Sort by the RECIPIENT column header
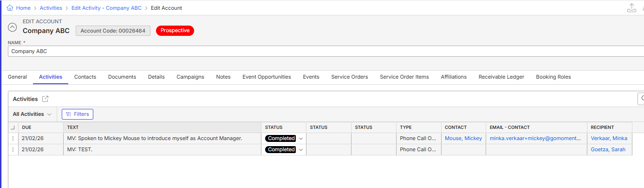Screen dimensions: 644x188 pyautogui.click(x=610, y=128)
